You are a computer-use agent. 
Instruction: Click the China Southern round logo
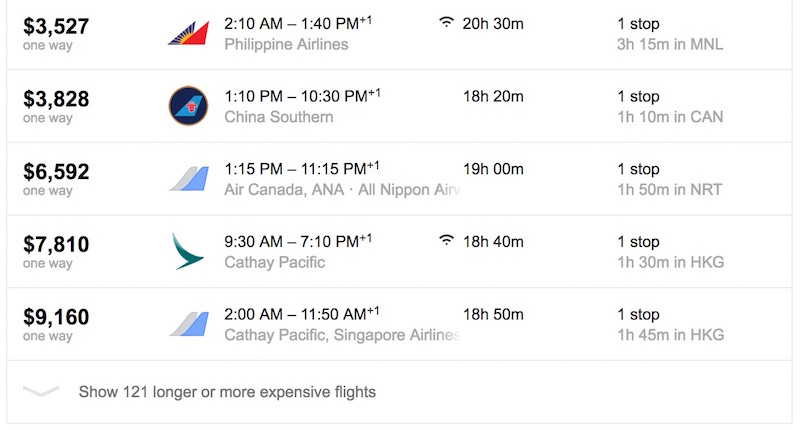coord(188,106)
